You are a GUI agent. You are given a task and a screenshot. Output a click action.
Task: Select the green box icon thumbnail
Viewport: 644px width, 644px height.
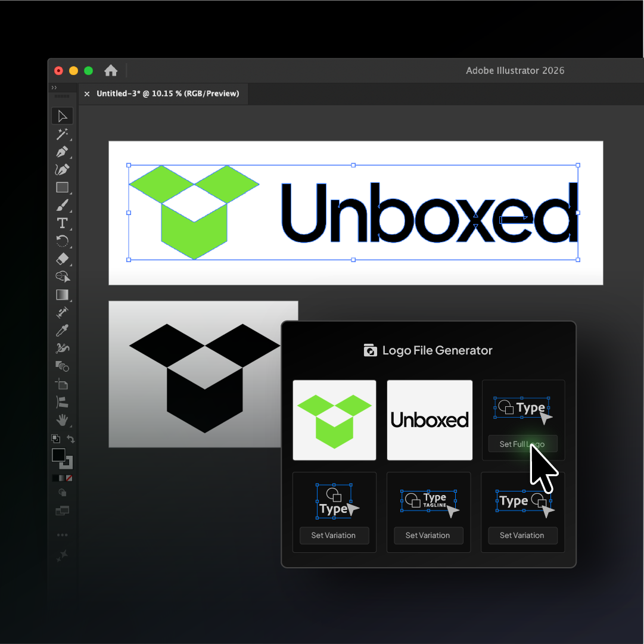coord(334,420)
